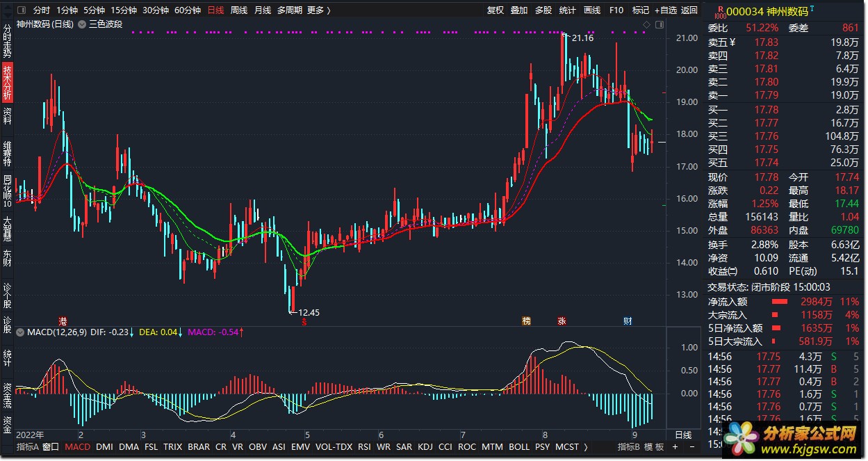Open the 画线 drawing tool
Image resolution: width=868 pixels, height=461 pixels.
592,10
